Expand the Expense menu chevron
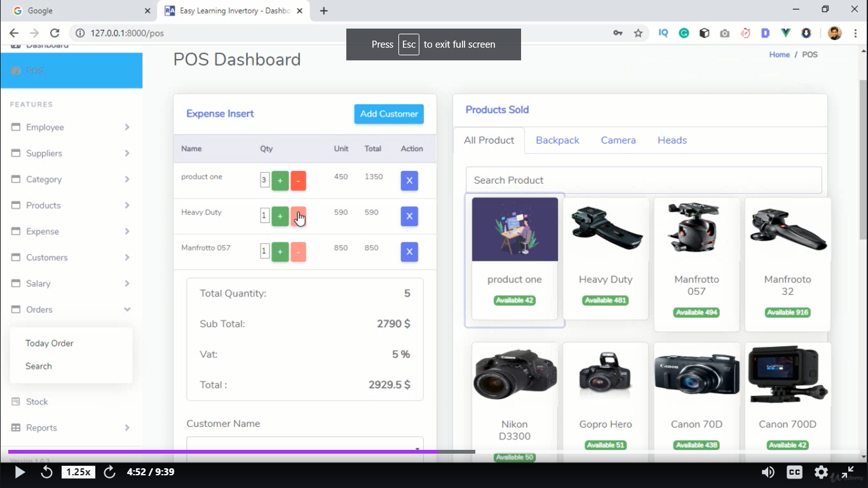The height and width of the screenshot is (488, 868). click(x=127, y=231)
